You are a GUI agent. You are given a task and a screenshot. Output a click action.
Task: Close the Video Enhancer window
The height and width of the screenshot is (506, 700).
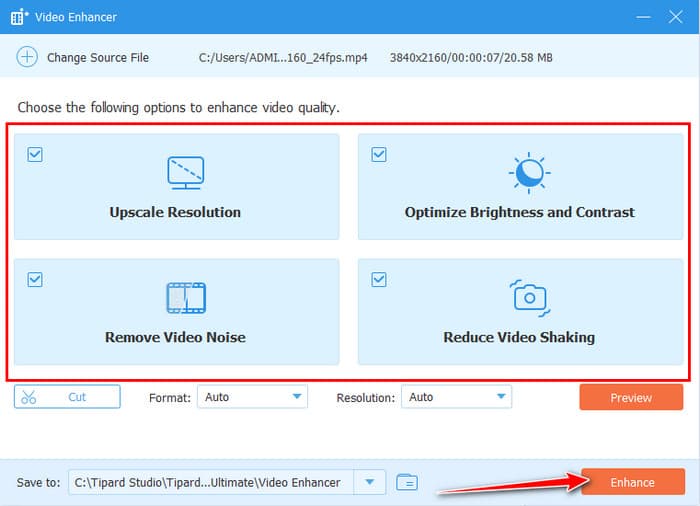[678, 17]
